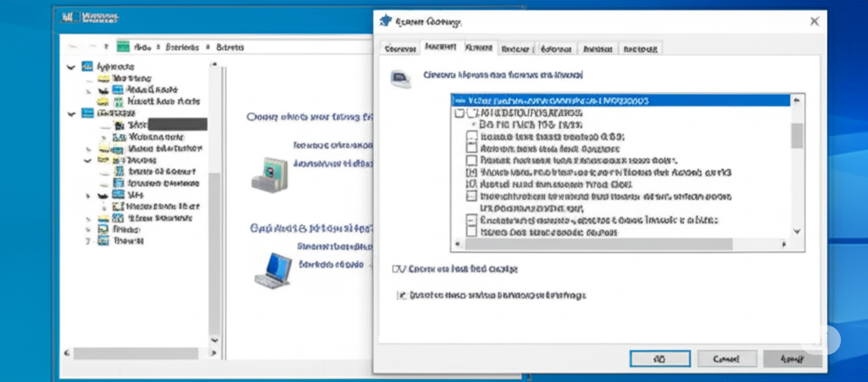The image size is (868, 382).
Task: Click the horizontal scrollbar thumb in the dialog list
Action: pyautogui.click(x=598, y=244)
